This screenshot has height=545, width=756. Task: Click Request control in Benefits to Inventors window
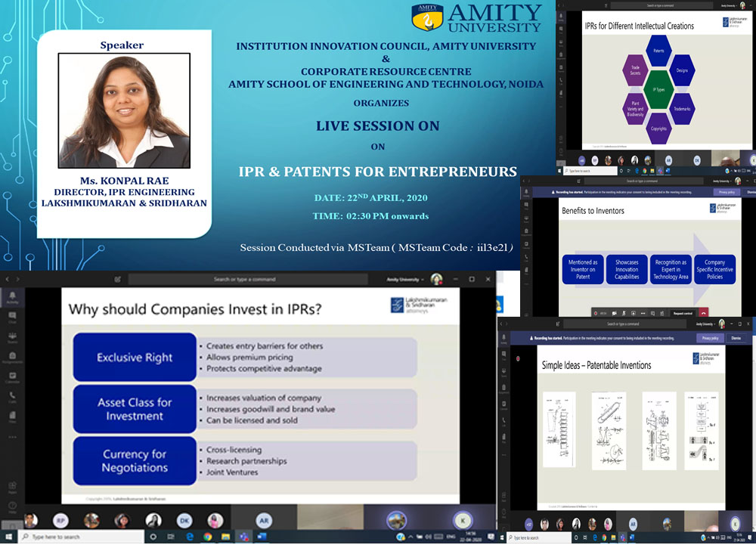(x=683, y=313)
